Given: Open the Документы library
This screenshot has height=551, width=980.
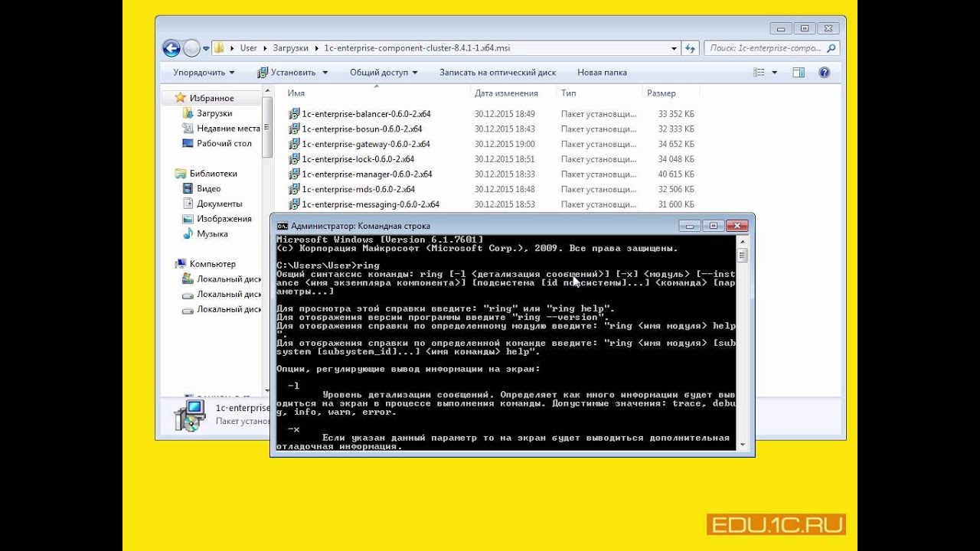Looking at the screenshot, I should [x=219, y=204].
